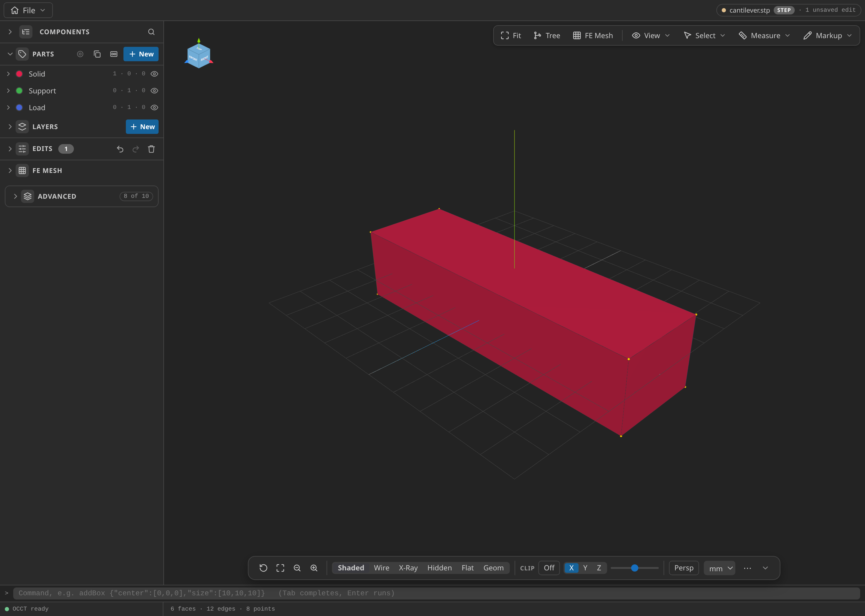Delete edits with the trash icon

[151, 149]
